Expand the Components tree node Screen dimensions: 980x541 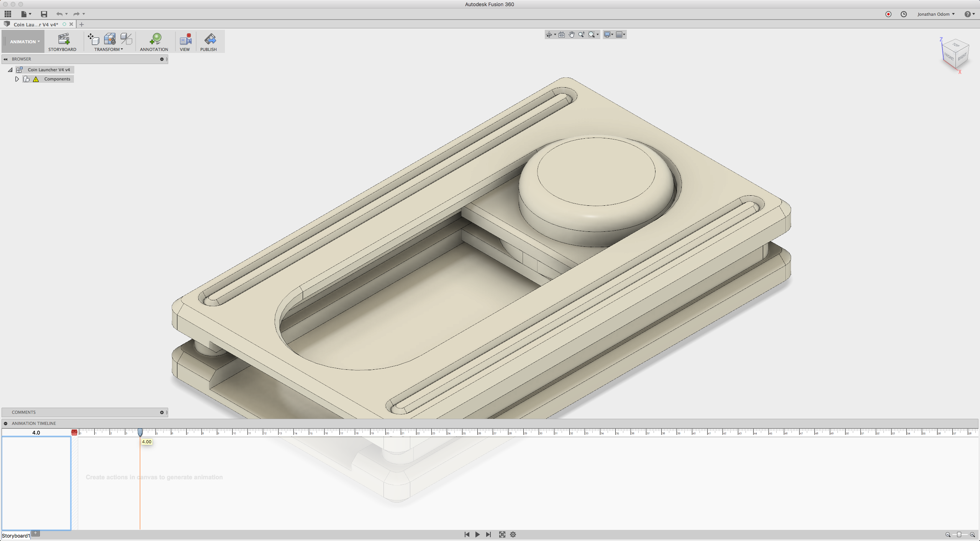tap(17, 79)
